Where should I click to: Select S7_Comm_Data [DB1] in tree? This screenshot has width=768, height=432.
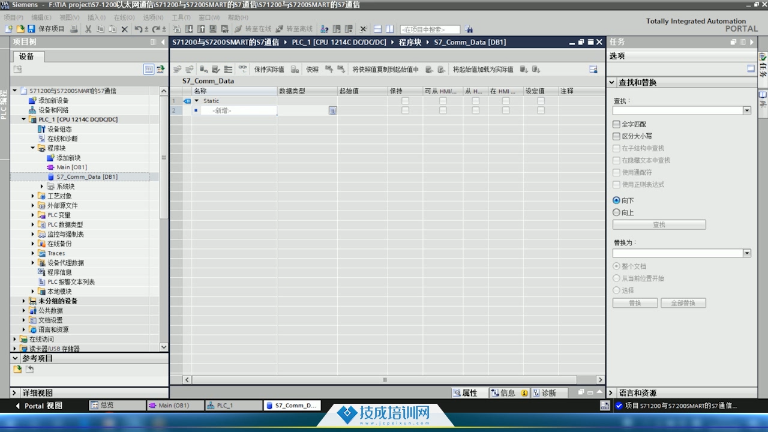coord(87,177)
